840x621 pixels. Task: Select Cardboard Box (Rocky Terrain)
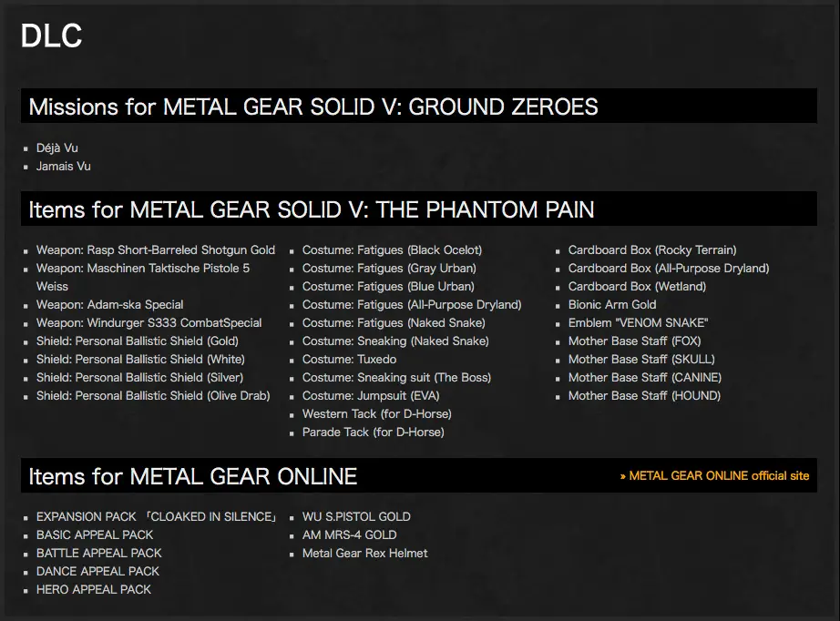[x=652, y=249]
